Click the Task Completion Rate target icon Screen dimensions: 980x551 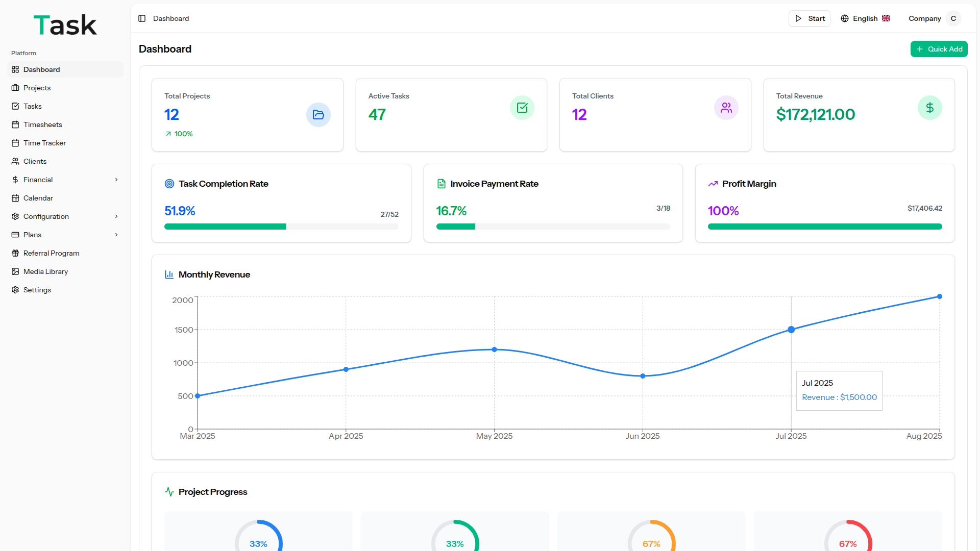pos(169,184)
